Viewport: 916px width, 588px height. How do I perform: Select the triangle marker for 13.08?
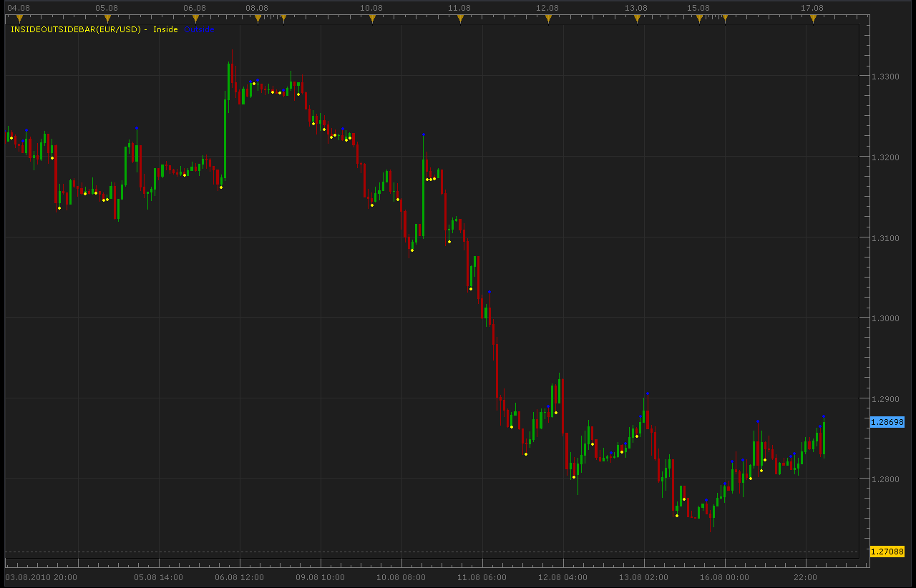click(x=636, y=18)
